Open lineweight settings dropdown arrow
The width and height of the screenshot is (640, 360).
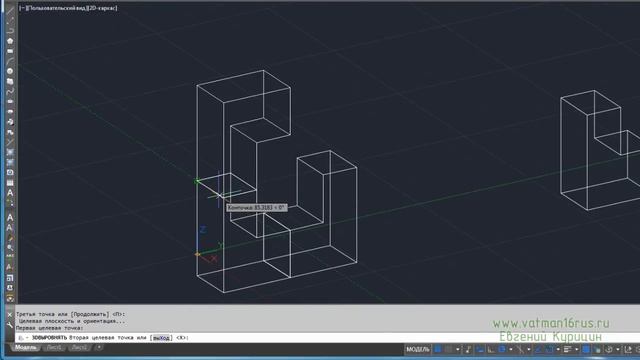pyautogui.click(x=576, y=349)
